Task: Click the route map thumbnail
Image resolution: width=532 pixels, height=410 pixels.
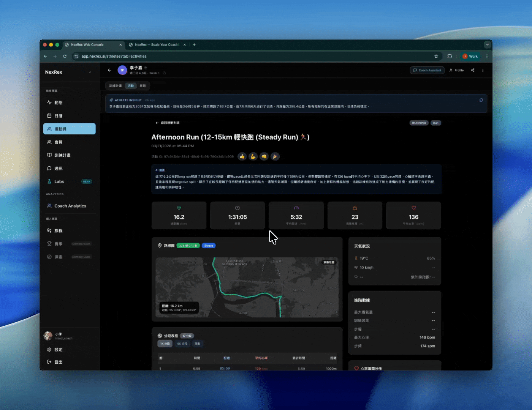Action: [247, 287]
